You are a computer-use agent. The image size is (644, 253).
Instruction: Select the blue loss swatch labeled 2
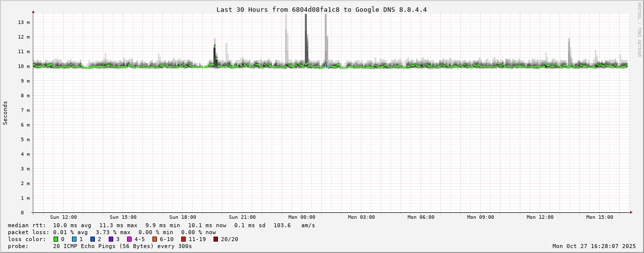tap(92, 239)
